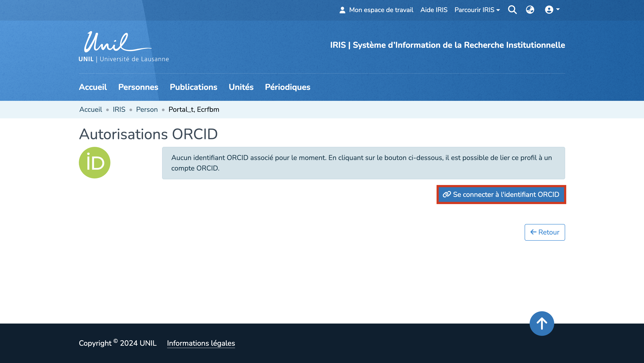Click the green ORCID iD logo
The width and height of the screenshot is (644, 363).
pos(94,163)
